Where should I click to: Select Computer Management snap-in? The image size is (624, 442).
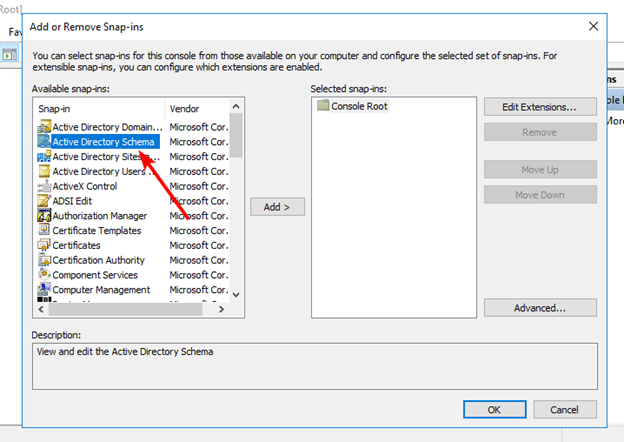(100, 290)
